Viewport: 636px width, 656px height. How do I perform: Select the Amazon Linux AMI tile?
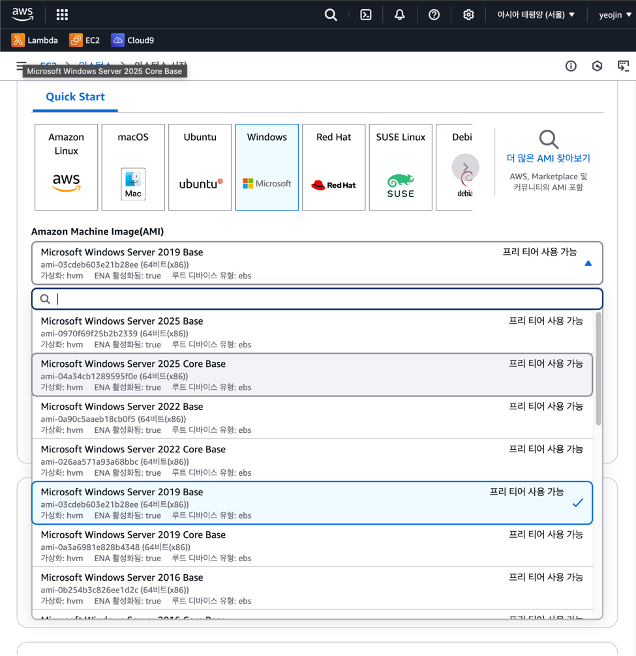(66, 167)
